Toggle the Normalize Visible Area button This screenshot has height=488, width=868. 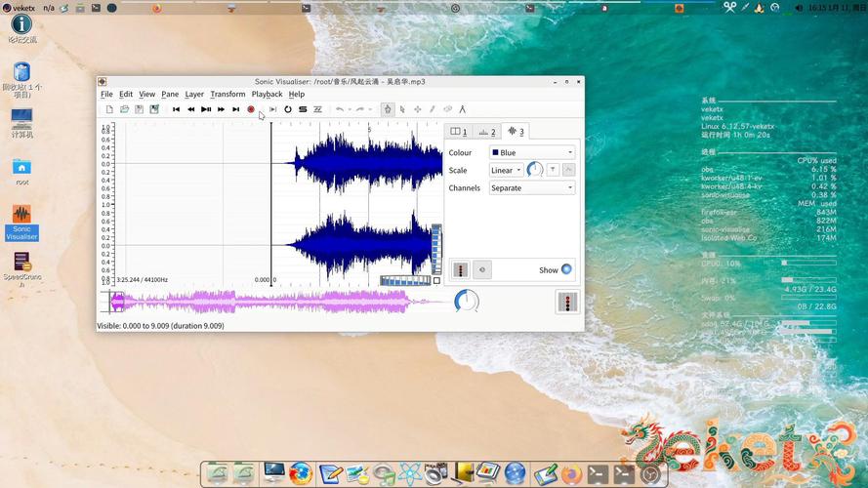pyautogui.click(x=553, y=170)
